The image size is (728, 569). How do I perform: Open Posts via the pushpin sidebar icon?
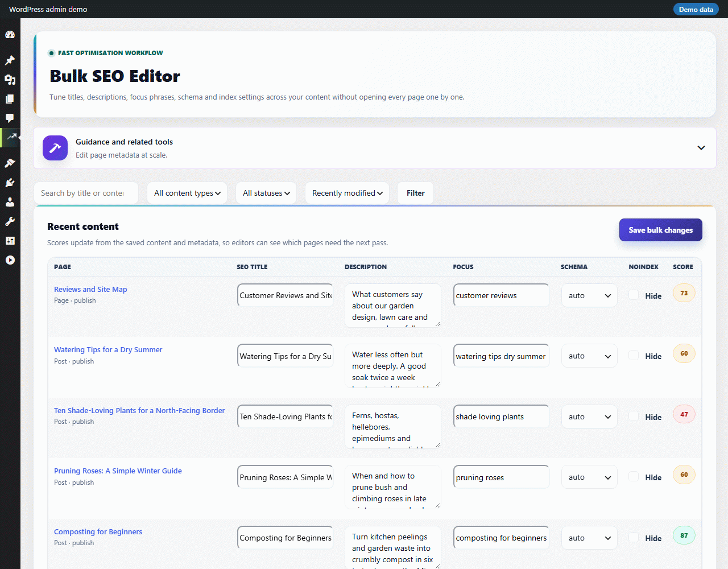pos(10,60)
